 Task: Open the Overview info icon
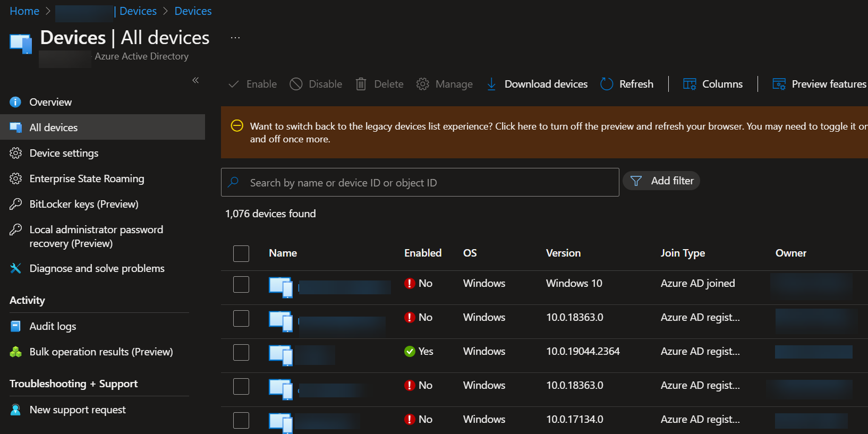click(x=15, y=102)
